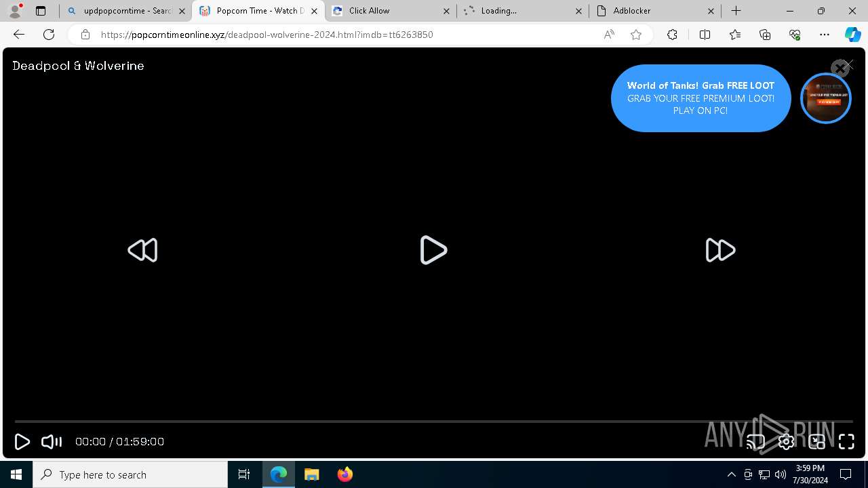This screenshot has height=488, width=868.
Task: Close the Popcorn Time tab
Action: 314,11
